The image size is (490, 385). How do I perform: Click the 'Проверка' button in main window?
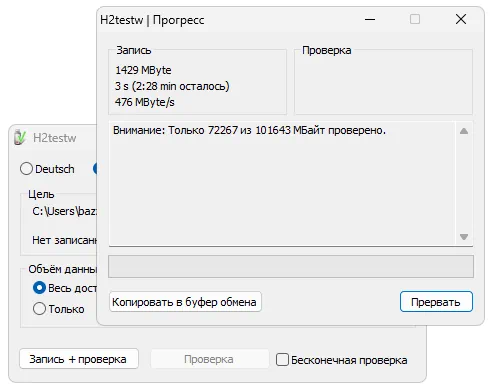tap(209, 359)
